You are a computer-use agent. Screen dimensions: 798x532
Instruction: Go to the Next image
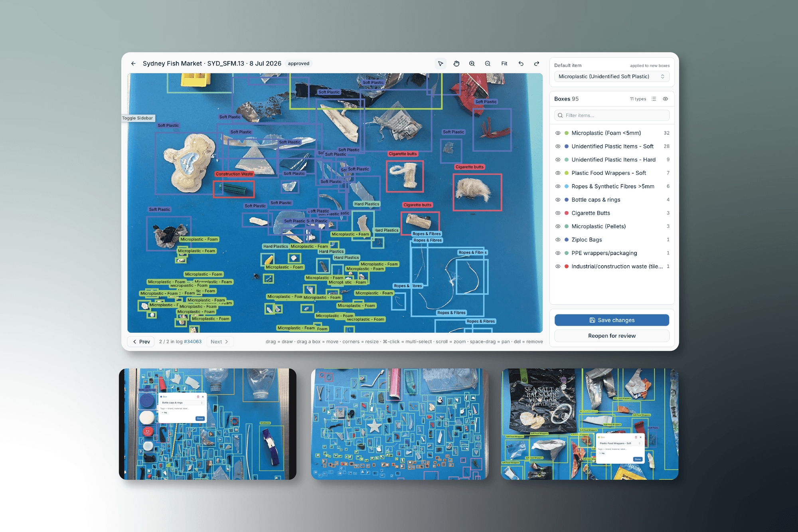219,342
